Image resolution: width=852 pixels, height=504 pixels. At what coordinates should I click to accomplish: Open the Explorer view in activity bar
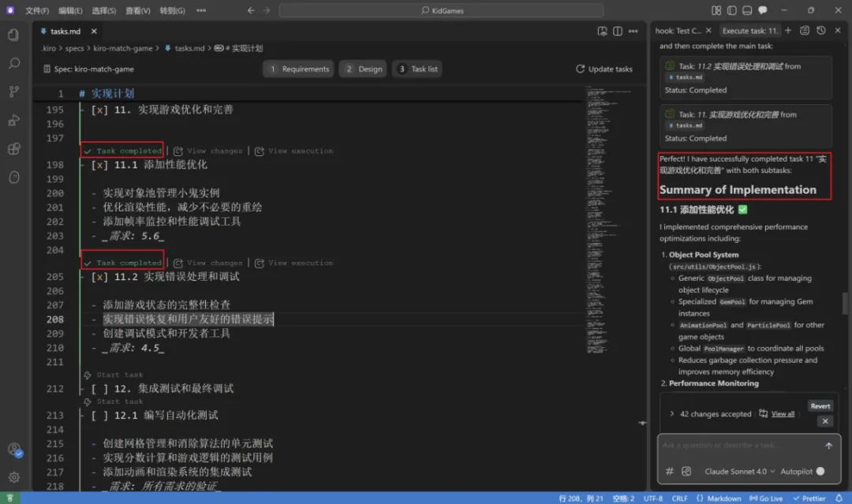[x=13, y=35]
